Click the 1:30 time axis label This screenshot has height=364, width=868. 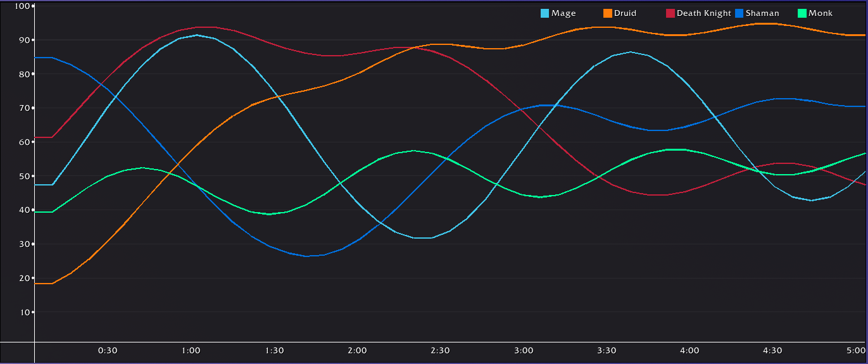pyautogui.click(x=274, y=351)
